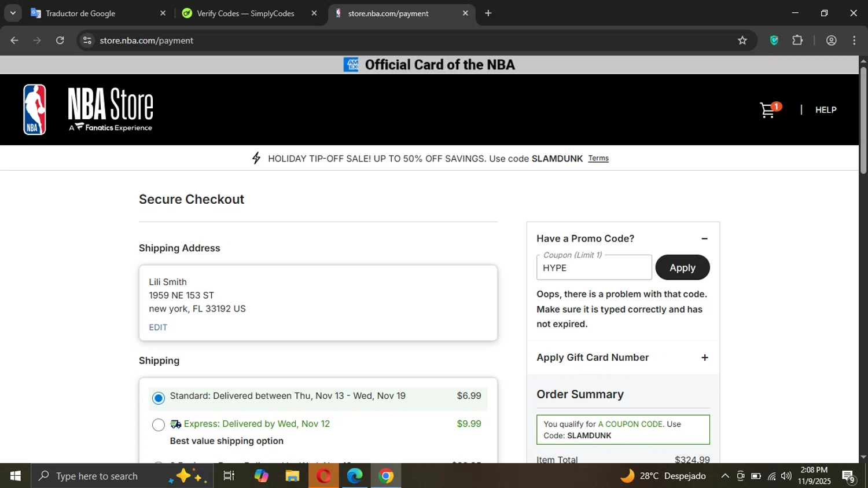
Task: Open the network Wi-Fi tray icon
Action: tap(771, 476)
